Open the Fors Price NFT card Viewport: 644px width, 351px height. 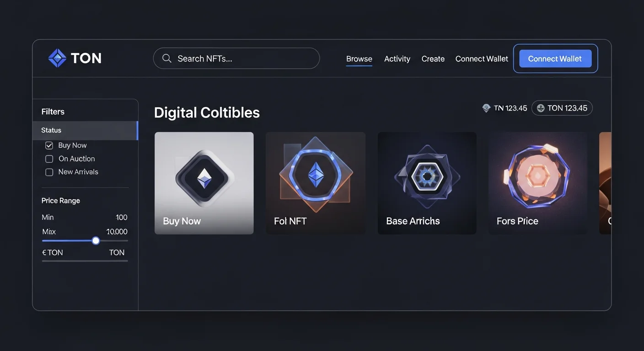[x=538, y=183]
